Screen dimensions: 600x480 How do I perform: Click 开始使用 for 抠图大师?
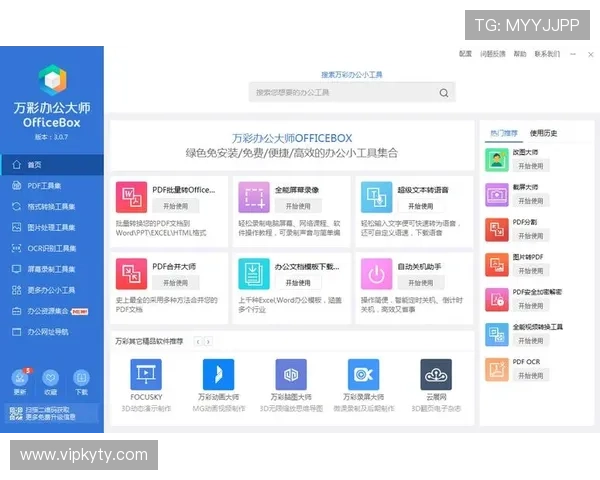click(x=531, y=166)
